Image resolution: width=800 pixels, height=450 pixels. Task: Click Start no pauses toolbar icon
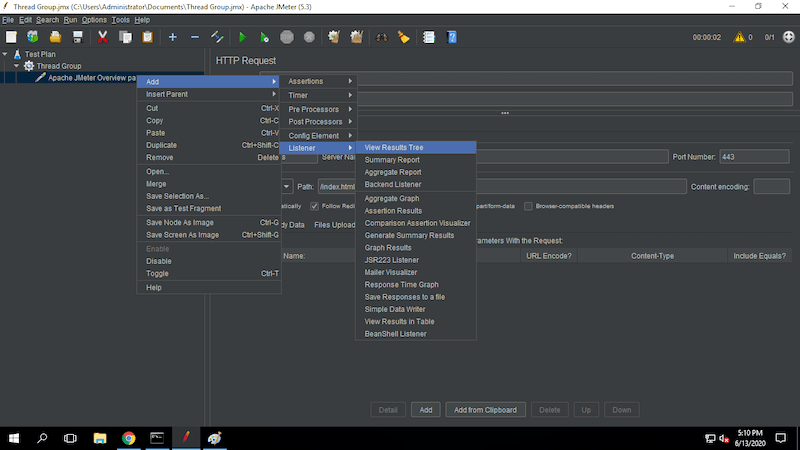[264, 37]
